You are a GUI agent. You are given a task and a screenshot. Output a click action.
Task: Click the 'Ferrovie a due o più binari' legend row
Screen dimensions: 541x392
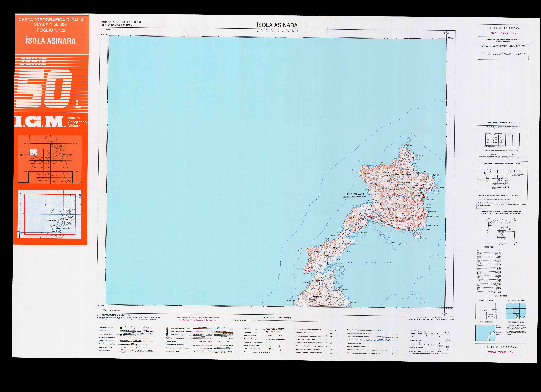126,328
